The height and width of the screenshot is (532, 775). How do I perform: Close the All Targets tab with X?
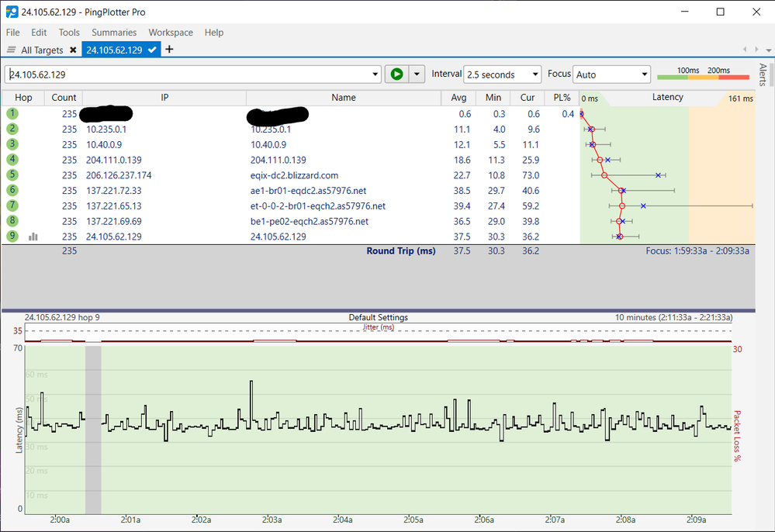coord(73,50)
